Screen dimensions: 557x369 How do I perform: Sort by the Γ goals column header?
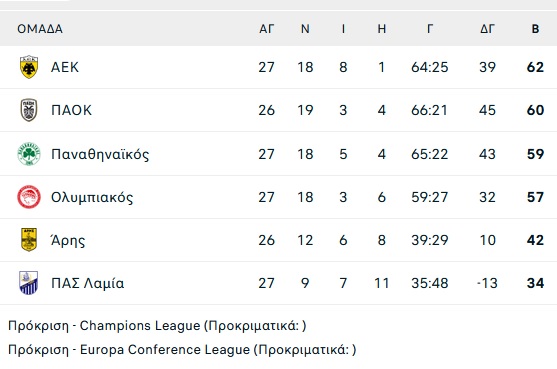(430, 29)
